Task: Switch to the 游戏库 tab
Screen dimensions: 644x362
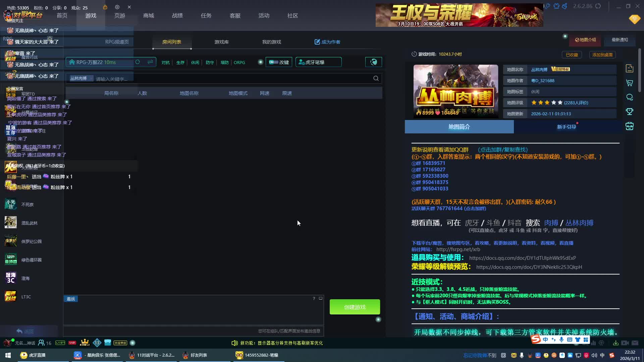Action: 221,42
